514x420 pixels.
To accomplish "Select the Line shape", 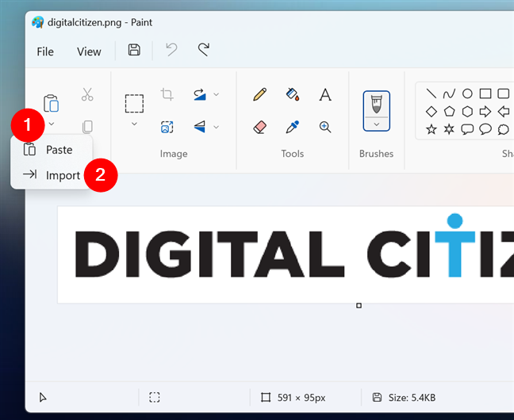I will pyautogui.click(x=431, y=94).
